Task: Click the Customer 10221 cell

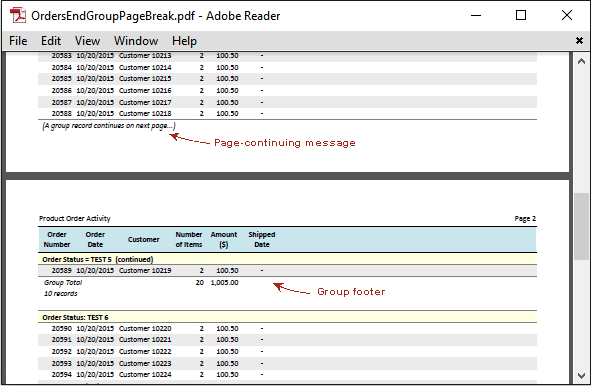Action: pyautogui.click(x=145, y=340)
